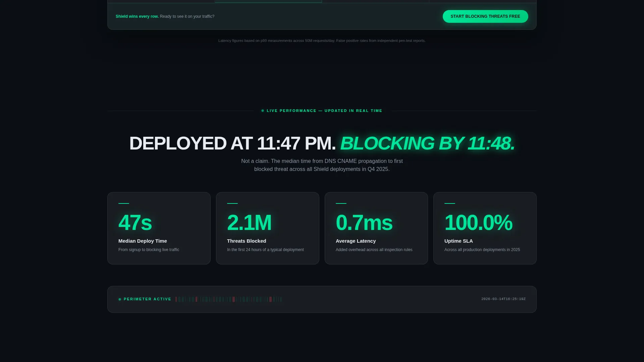Click the "Not a claim" subheading paragraph
Image resolution: width=644 pixels, height=362 pixels.
coord(322,165)
